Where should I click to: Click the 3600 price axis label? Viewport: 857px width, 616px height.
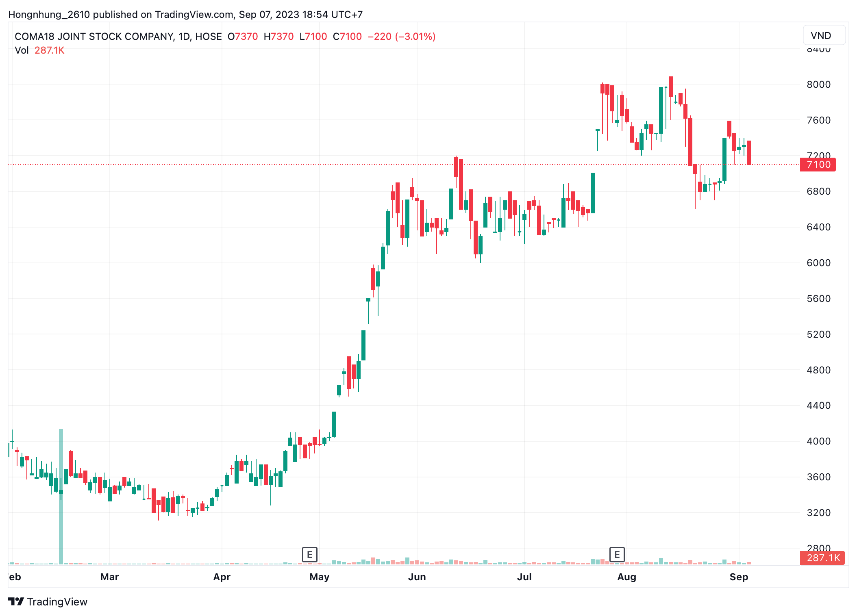coord(818,477)
